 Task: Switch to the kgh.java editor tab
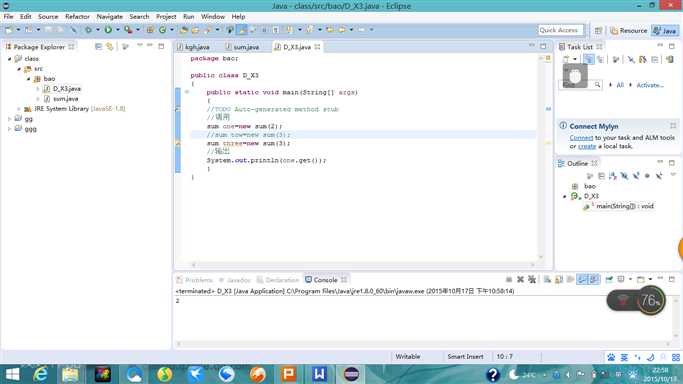pyautogui.click(x=194, y=47)
